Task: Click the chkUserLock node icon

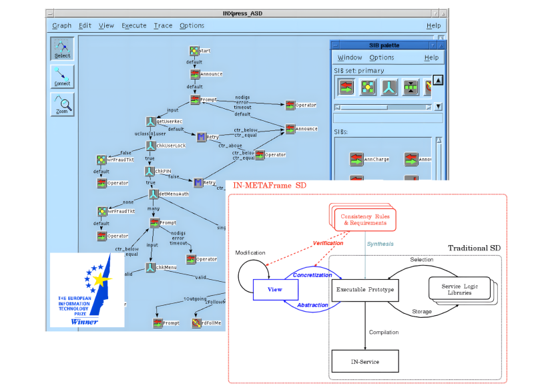Action: (151, 146)
